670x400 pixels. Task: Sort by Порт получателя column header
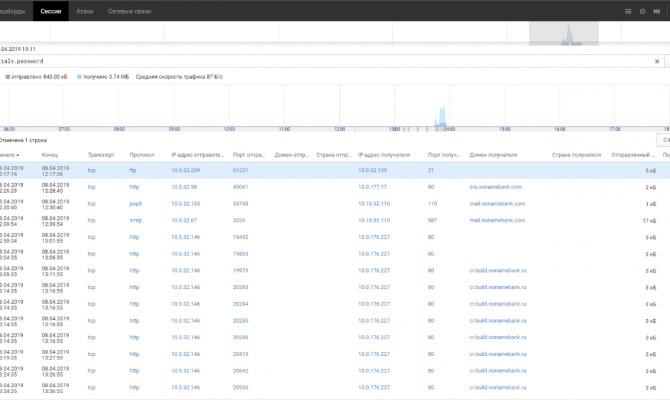point(444,155)
